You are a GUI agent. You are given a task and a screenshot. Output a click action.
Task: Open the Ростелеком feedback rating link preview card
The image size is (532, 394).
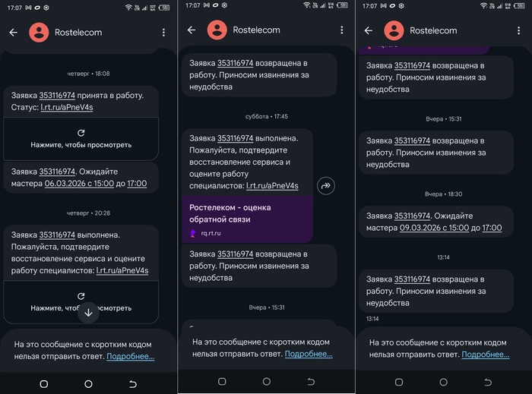click(x=247, y=219)
